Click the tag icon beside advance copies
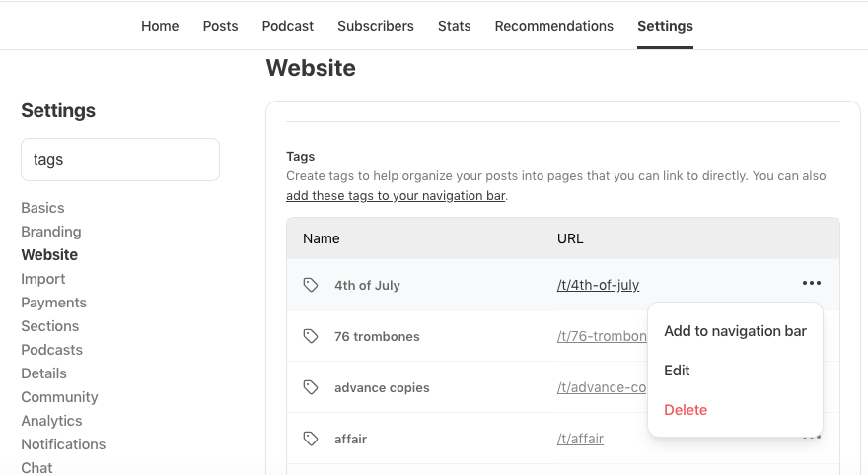This screenshot has width=868, height=475. [x=311, y=387]
